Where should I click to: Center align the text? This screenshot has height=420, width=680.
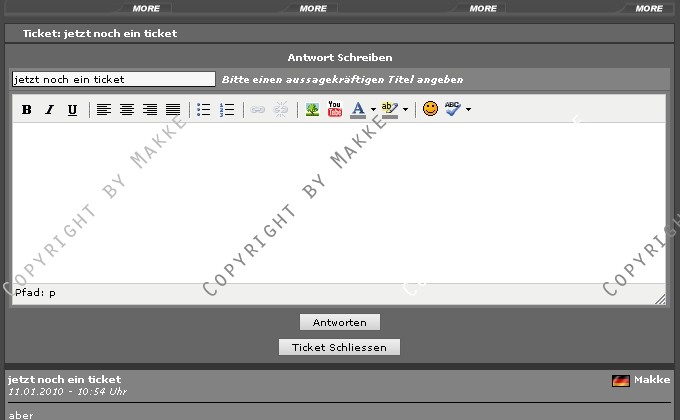(127, 110)
